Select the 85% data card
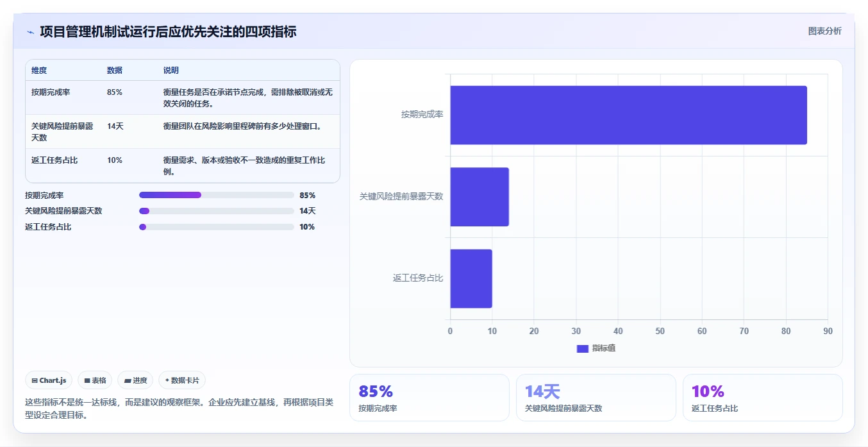Screen dimensions: 868x447 430,398
